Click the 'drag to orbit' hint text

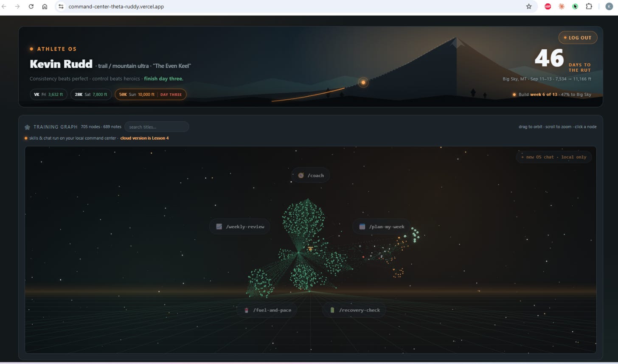(531, 127)
